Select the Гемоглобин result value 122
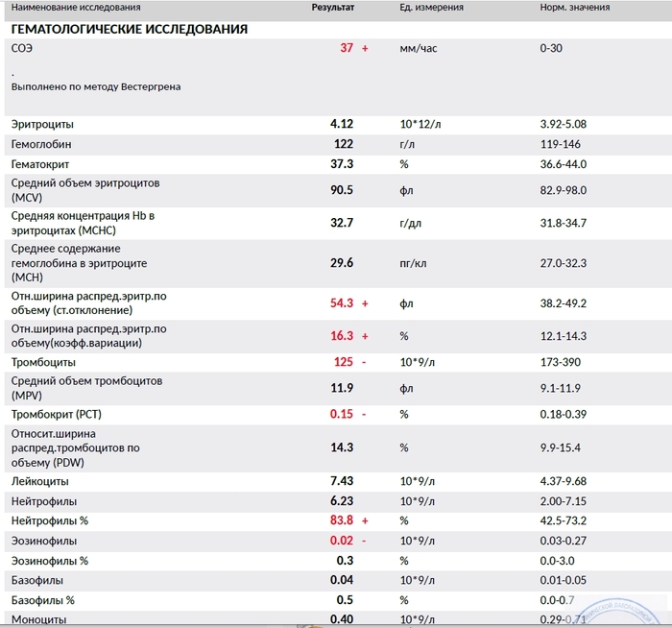Viewport: 672px width, 628px height. 343,144
